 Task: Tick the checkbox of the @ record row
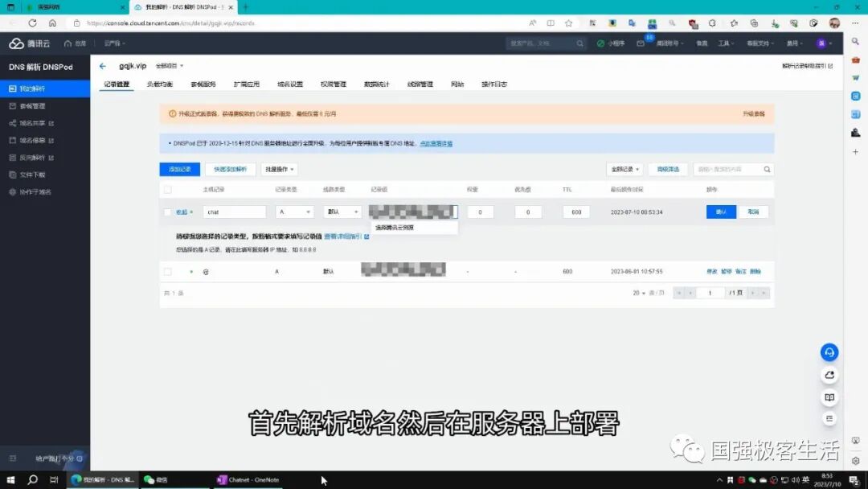(168, 272)
